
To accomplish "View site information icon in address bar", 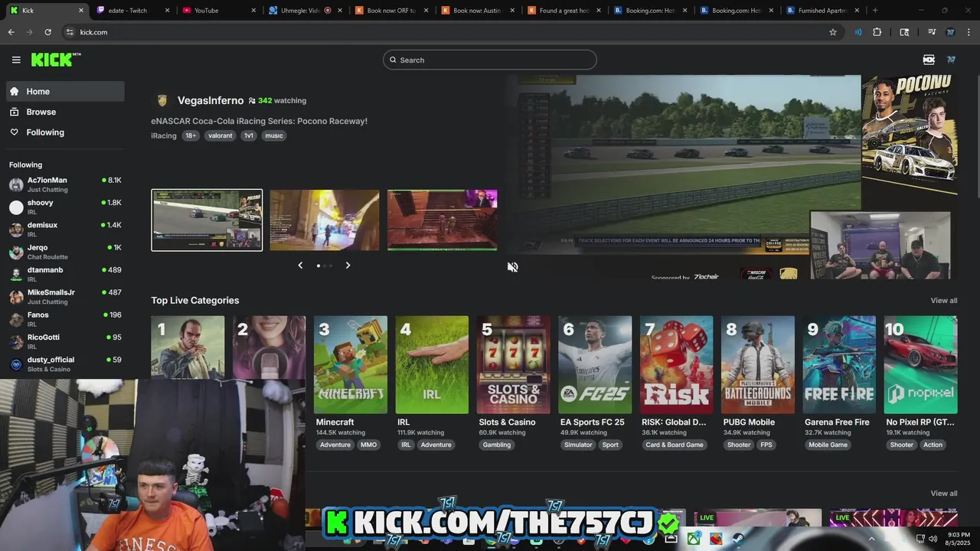I will point(69,32).
